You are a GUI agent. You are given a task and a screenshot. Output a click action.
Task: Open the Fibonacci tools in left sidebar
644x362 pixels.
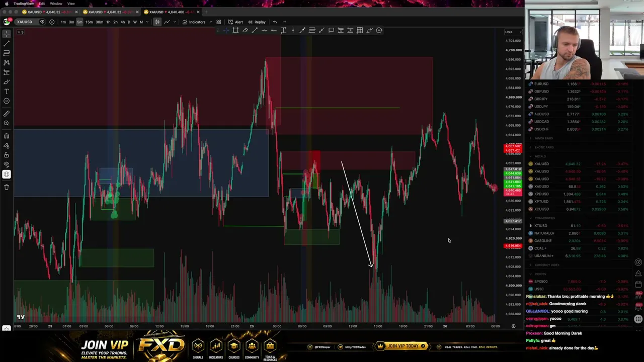7,53
